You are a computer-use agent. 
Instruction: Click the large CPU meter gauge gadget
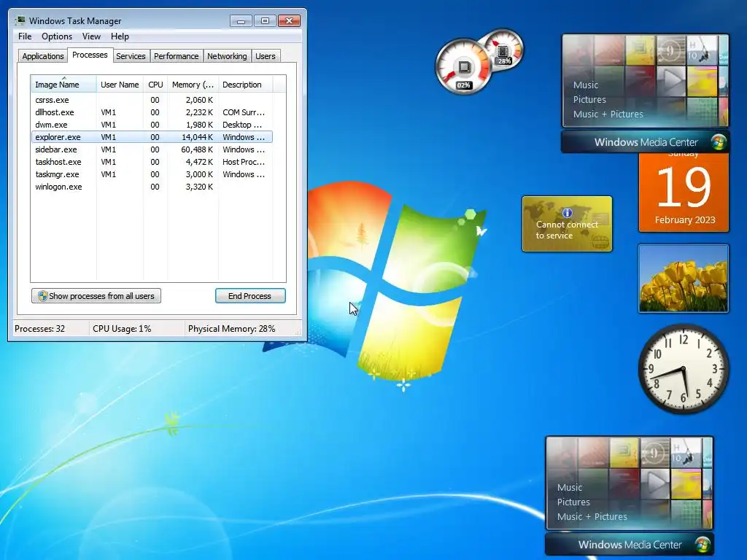tap(463, 66)
